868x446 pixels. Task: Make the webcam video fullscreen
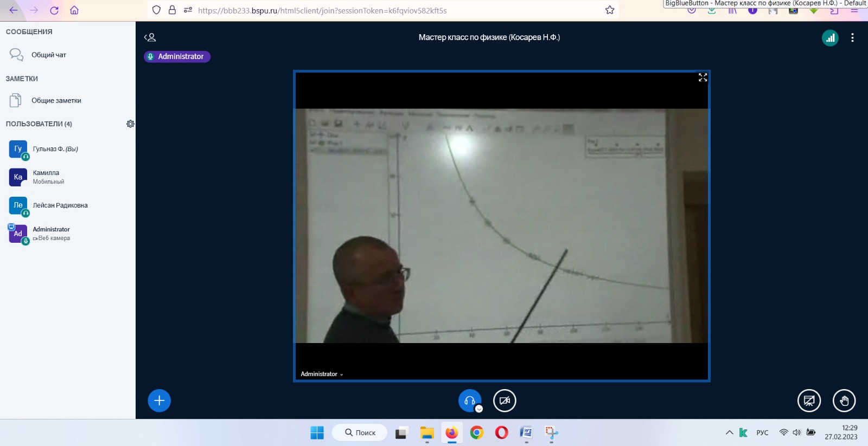click(703, 78)
